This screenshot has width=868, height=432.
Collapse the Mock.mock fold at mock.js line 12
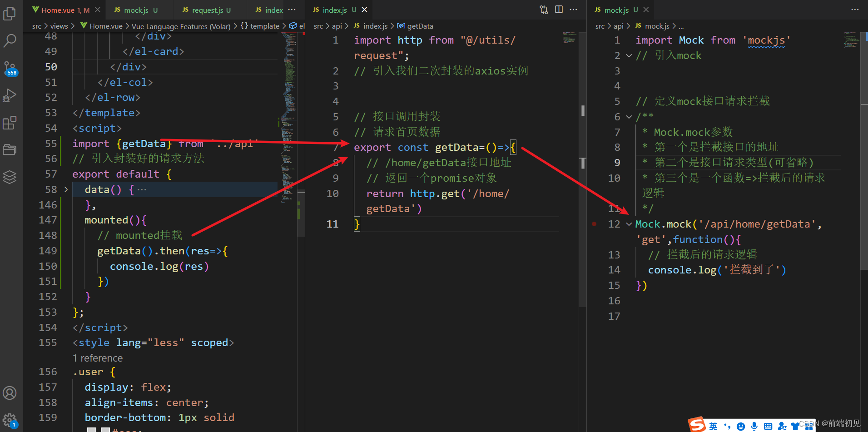click(629, 224)
